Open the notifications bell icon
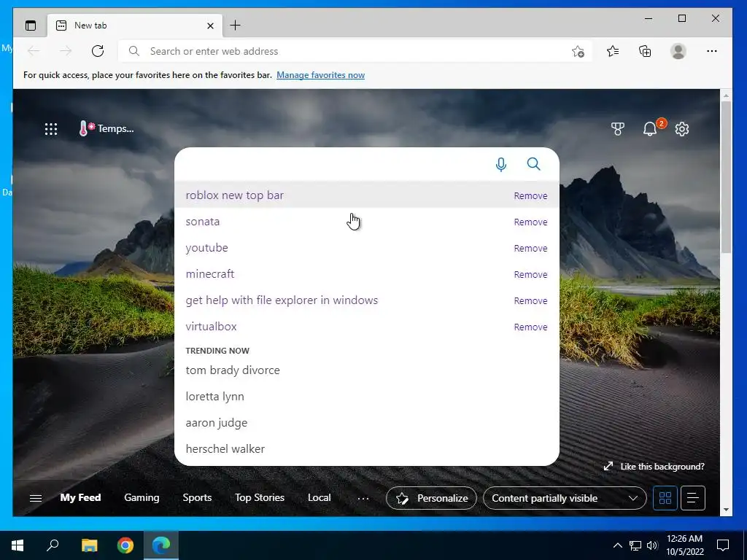 [650, 128]
